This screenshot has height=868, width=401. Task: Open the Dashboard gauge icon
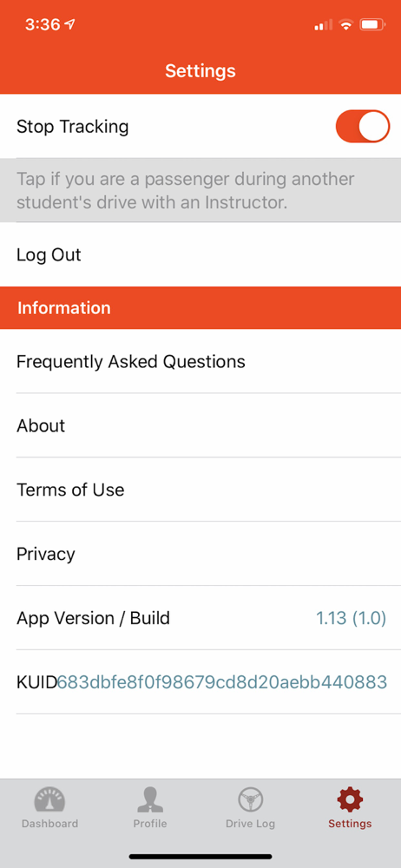point(49,800)
